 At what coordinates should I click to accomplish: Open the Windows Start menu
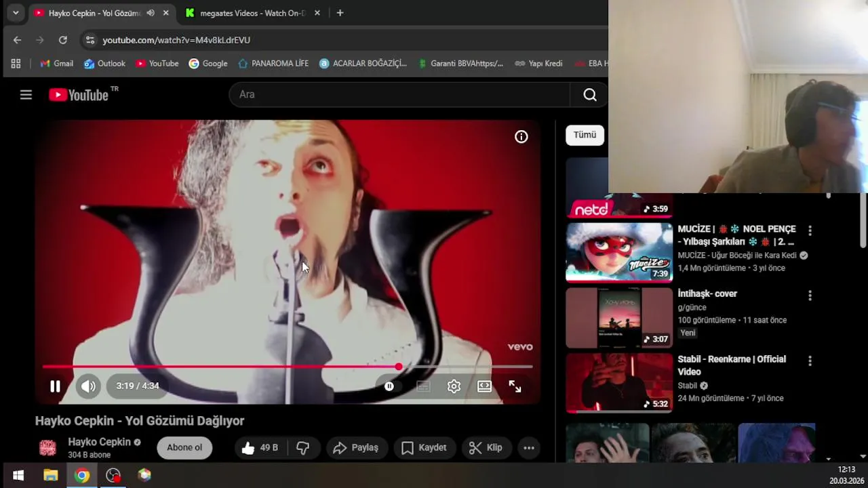point(18,475)
